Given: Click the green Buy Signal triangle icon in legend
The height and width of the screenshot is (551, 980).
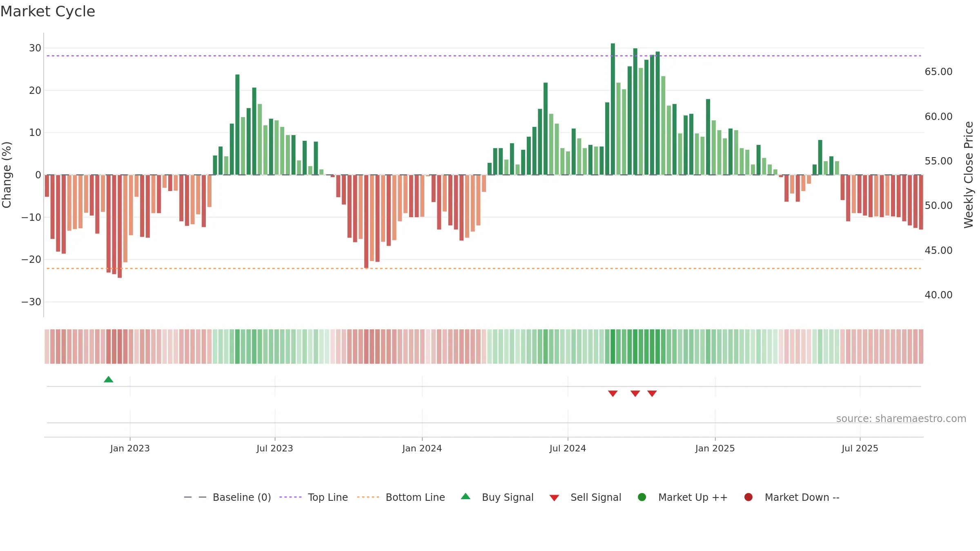Looking at the screenshot, I should (465, 496).
